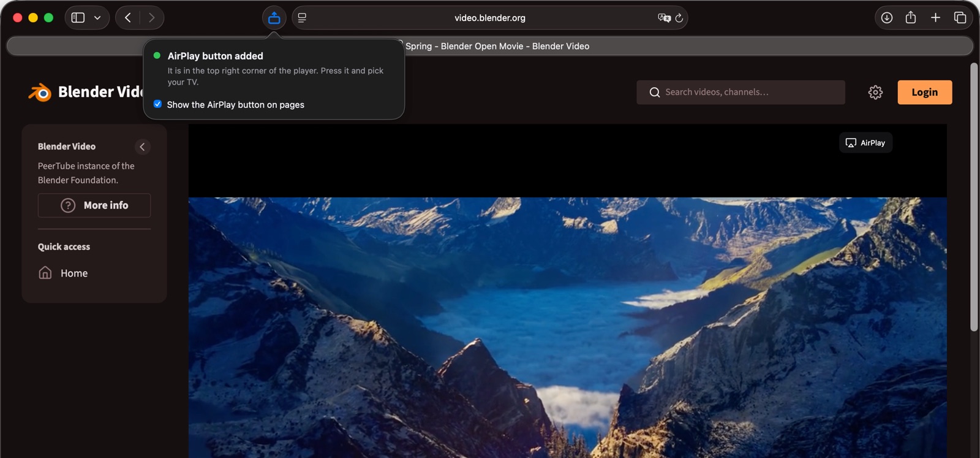Screen dimensions: 980x458
Task: Open sidebar options dropdown chevron
Action: (97, 18)
